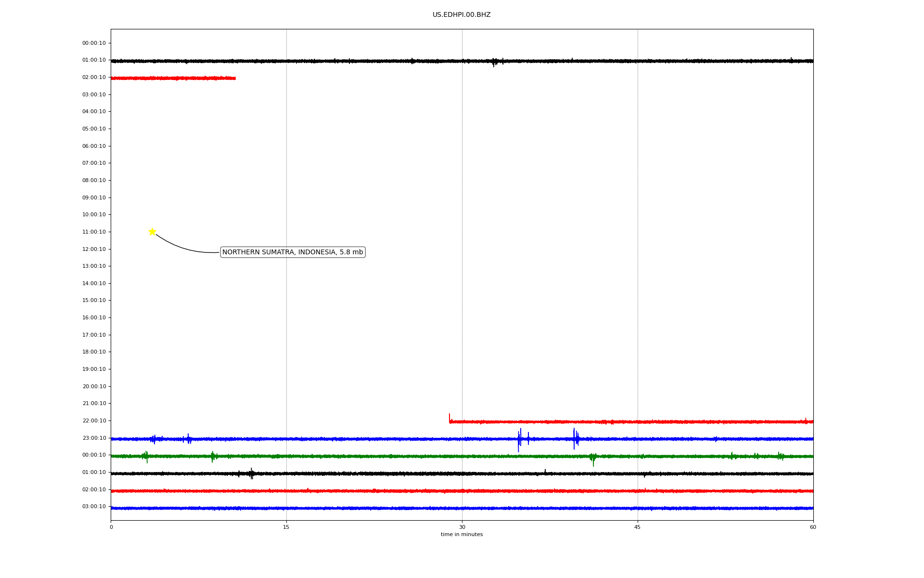Screen dimensions: 924x578
Task: Click the plot title US.EDHPI.00.BHZ
Action: pos(461,15)
